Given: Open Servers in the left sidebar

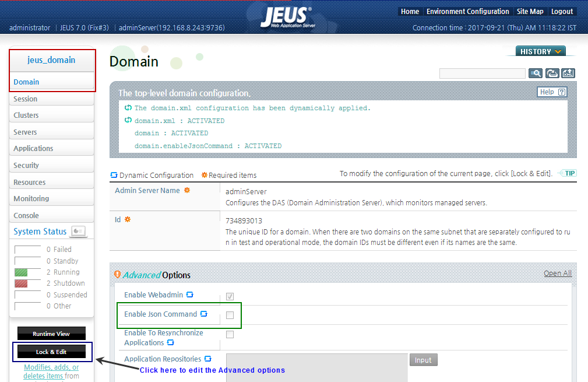Looking at the screenshot, I should coord(51,132).
